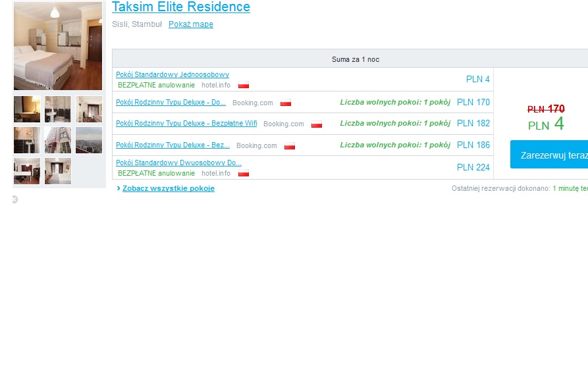Click the Polish flag beside Pokój Standardowy Jednoosobowy
The image size is (588, 379).
pyautogui.click(x=244, y=85)
